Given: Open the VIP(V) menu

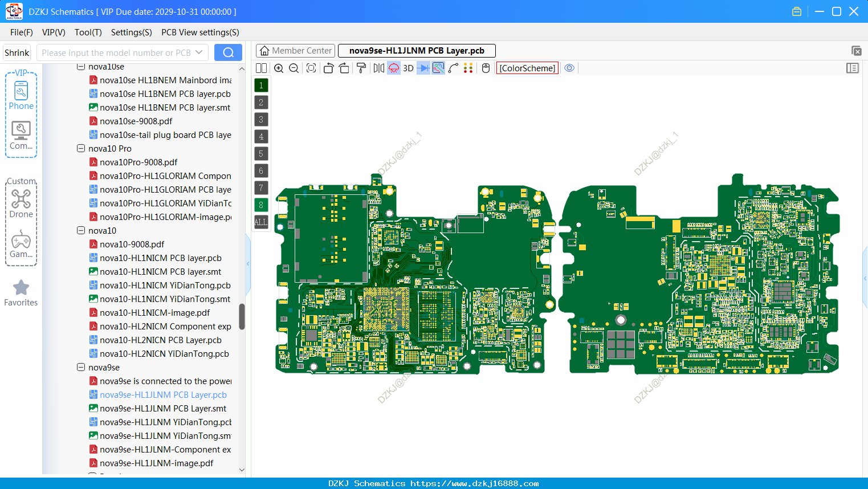Looking at the screenshot, I should click(x=54, y=32).
